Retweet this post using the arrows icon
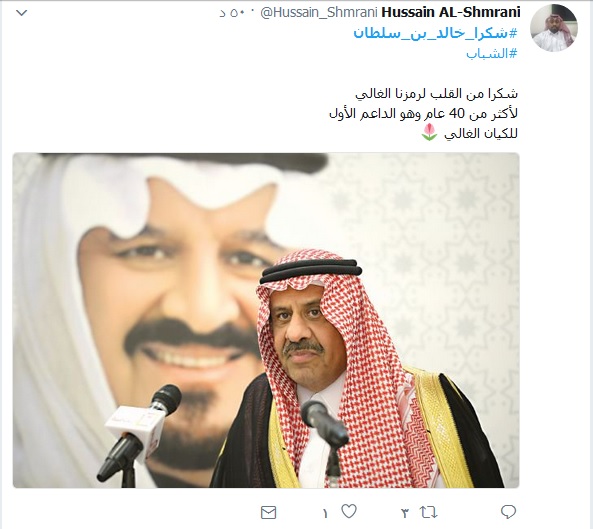Image resolution: width=593 pixels, height=529 pixels. coord(428,512)
